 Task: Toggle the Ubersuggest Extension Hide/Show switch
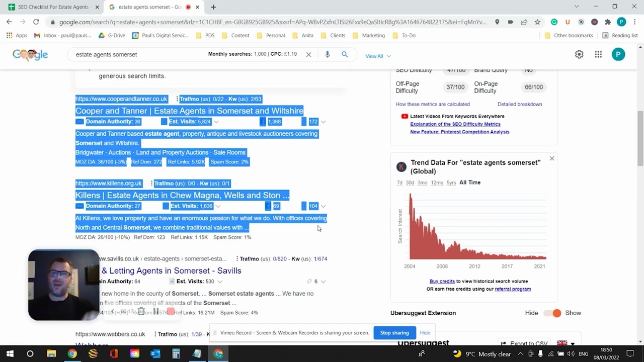coord(552,313)
